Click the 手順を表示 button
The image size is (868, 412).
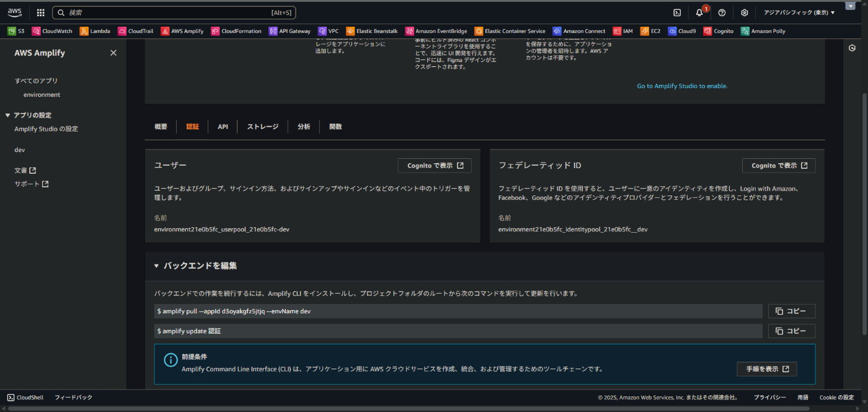(x=767, y=369)
